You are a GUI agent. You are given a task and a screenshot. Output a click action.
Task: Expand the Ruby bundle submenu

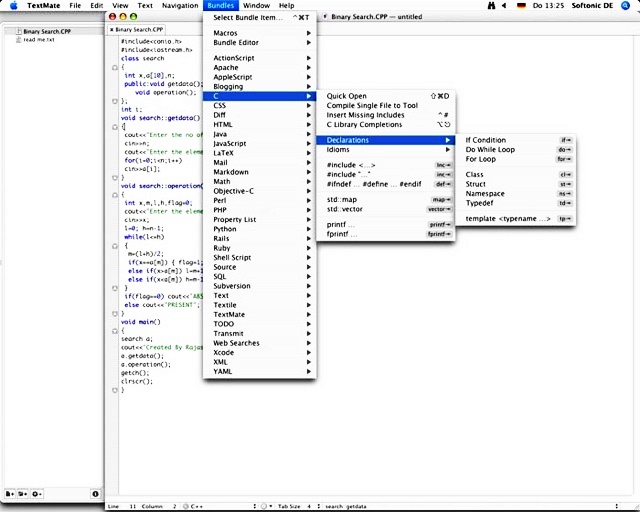pyautogui.click(x=260, y=248)
